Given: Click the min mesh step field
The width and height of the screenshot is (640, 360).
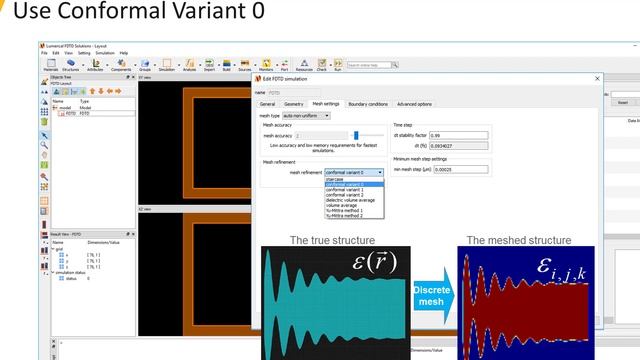Looking at the screenshot, I should click(x=461, y=169).
